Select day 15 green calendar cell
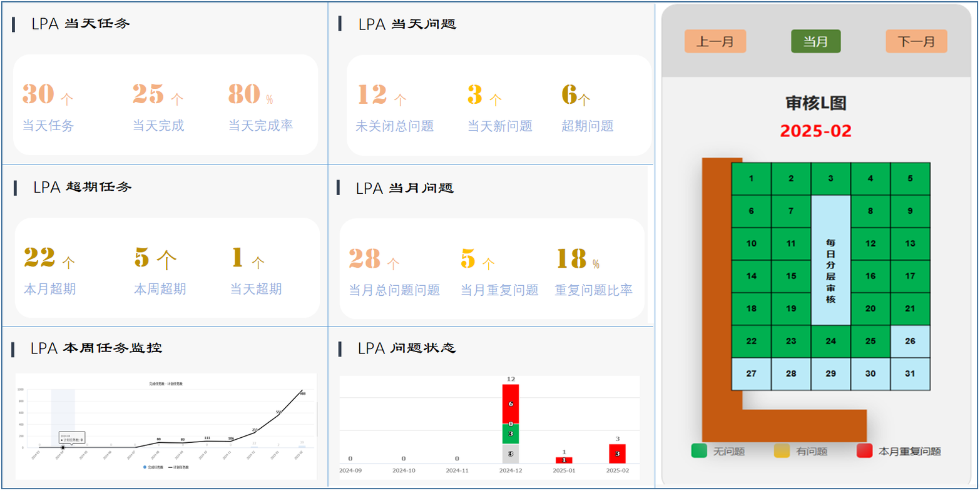The image size is (980, 491). pos(791,276)
